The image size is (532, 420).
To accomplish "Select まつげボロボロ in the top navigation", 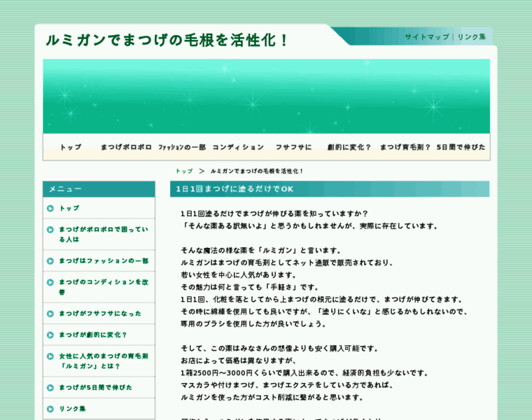I will click(126, 147).
